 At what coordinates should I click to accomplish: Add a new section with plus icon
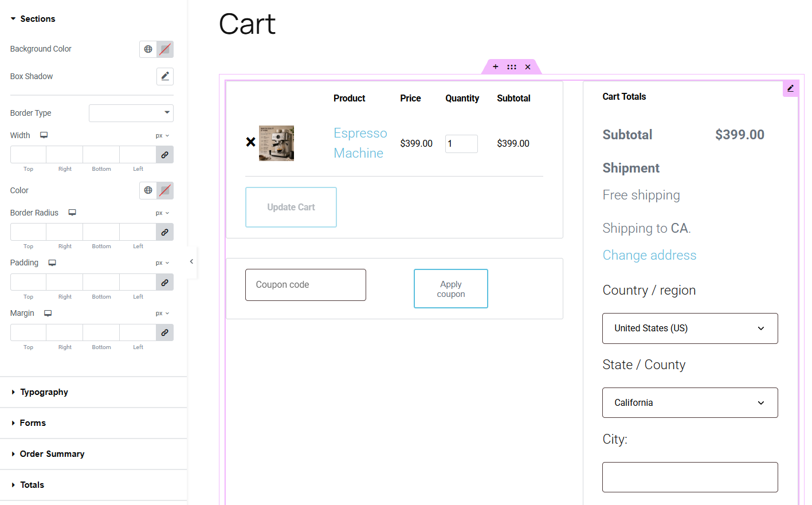coord(496,67)
